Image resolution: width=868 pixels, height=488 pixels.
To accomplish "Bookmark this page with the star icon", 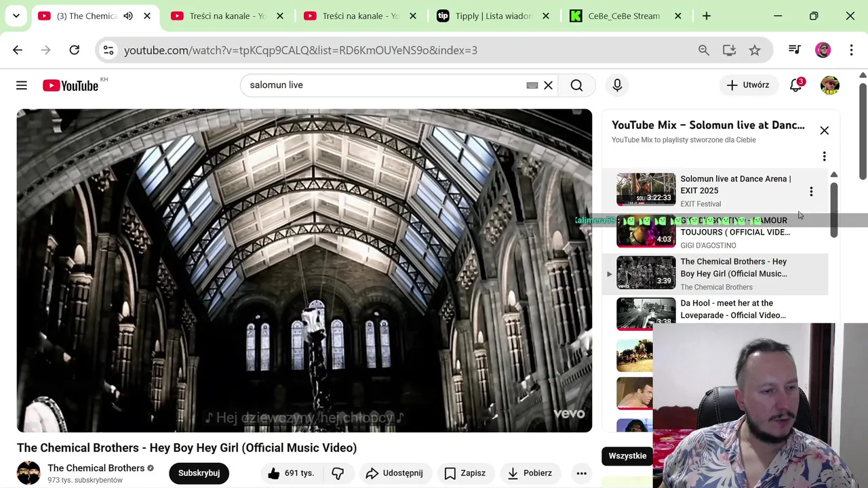I will pyautogui.click(x=755, y=49).
